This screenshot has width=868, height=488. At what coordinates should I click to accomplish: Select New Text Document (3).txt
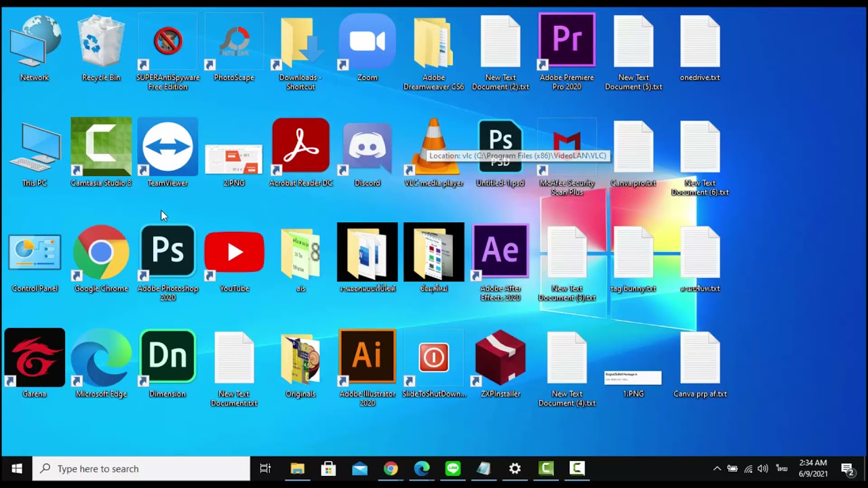tap(567, 264)
